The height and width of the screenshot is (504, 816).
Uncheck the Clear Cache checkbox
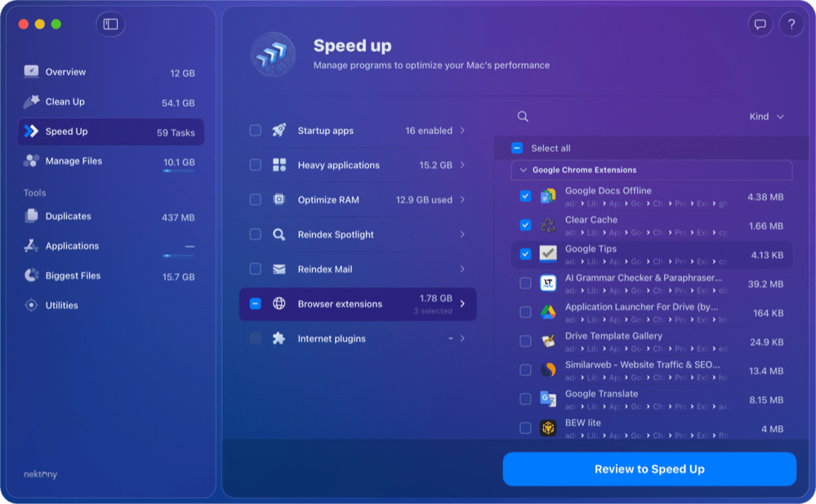click(x=525, y=225)
